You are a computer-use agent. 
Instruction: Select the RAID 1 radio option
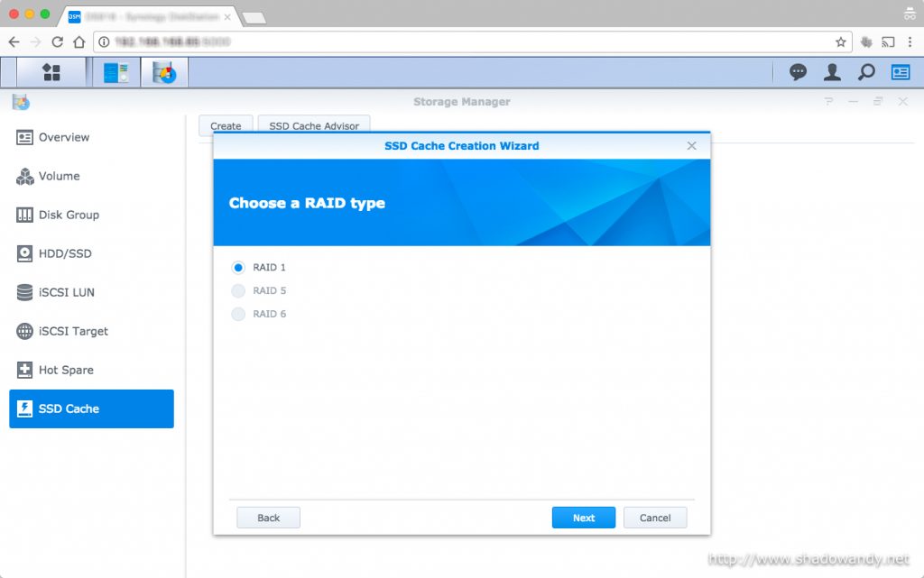coord(238,268)
